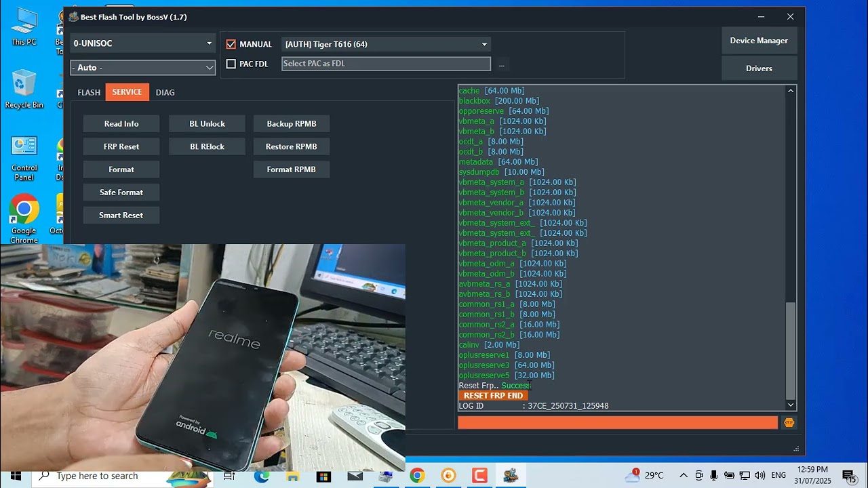Open Task View on the taskbar
The height and width of the screenshot is (488, 868).
click(x=229, y=476)
